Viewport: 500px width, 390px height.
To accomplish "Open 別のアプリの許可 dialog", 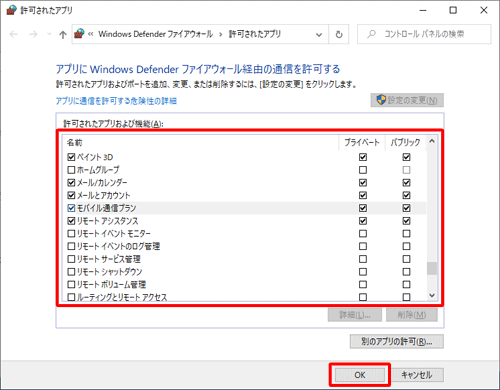I will (x=397, y=341).
